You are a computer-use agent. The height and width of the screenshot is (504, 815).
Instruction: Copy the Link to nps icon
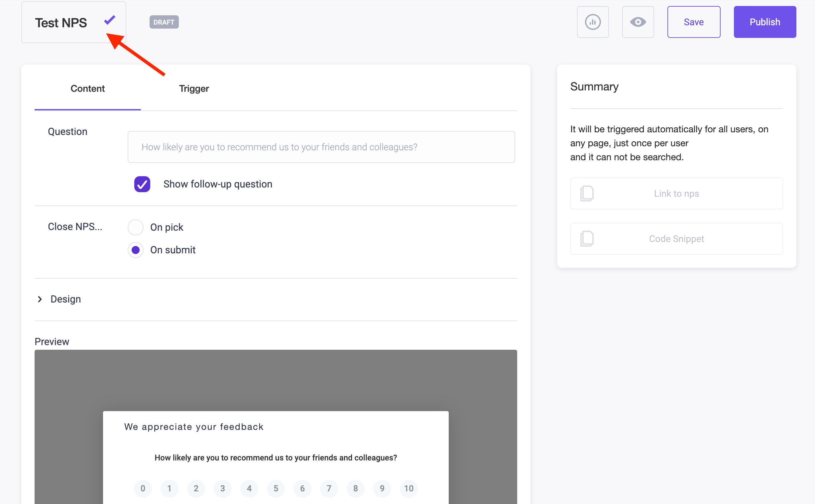[587, 193]
